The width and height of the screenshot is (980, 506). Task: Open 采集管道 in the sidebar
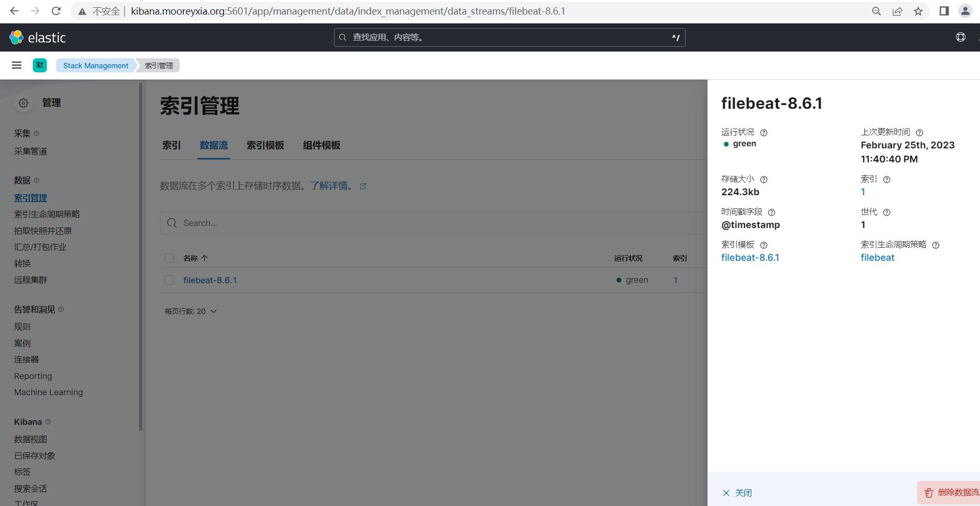[31, 151]
